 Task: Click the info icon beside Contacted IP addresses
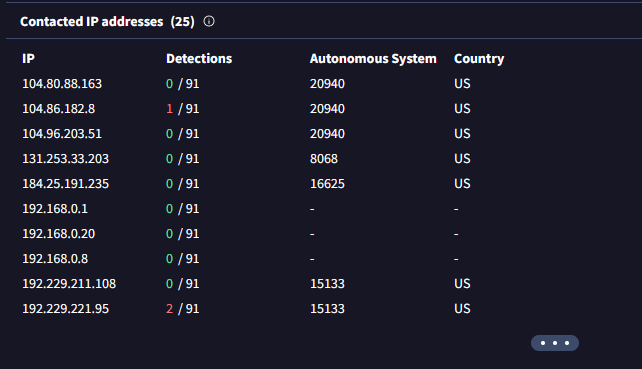209,21
